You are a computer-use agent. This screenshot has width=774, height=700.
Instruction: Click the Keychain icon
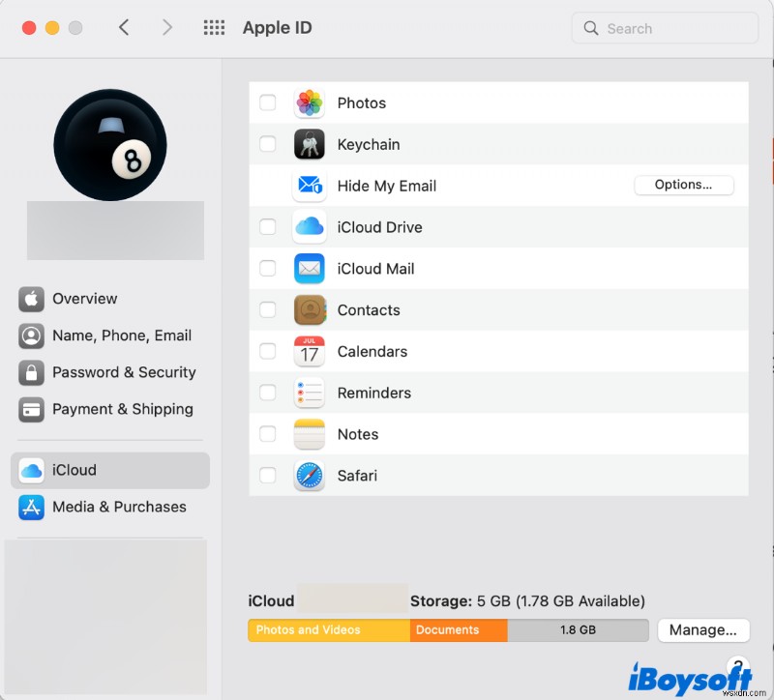click(310, 144)
